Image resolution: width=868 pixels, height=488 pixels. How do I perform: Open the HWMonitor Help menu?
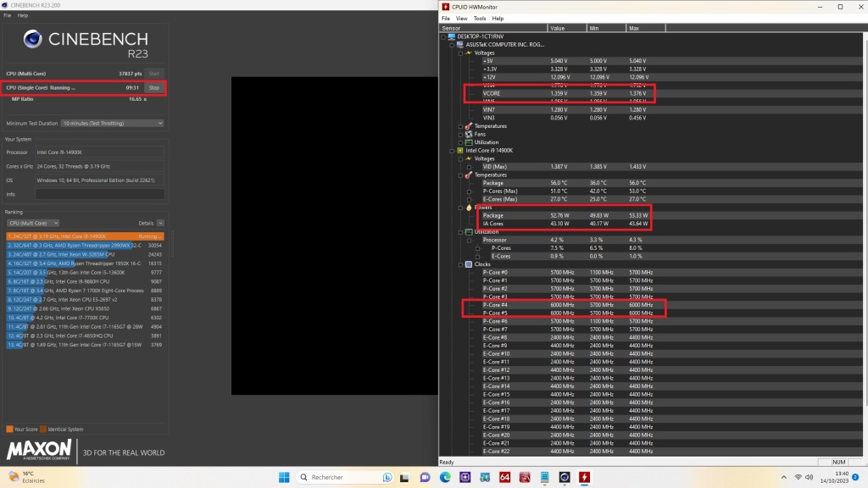pyautogui.click(x=498, y=19)
